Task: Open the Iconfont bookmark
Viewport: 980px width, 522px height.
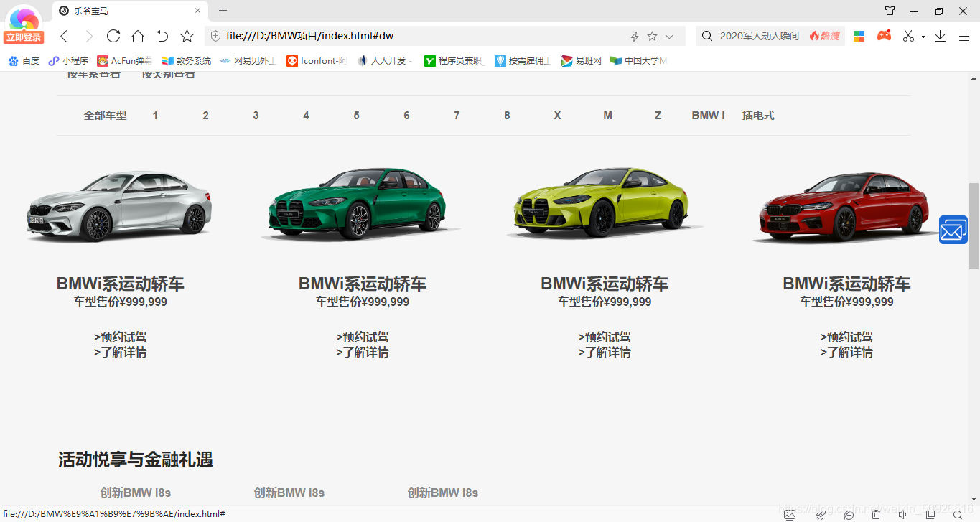Action: pos(317,61)
